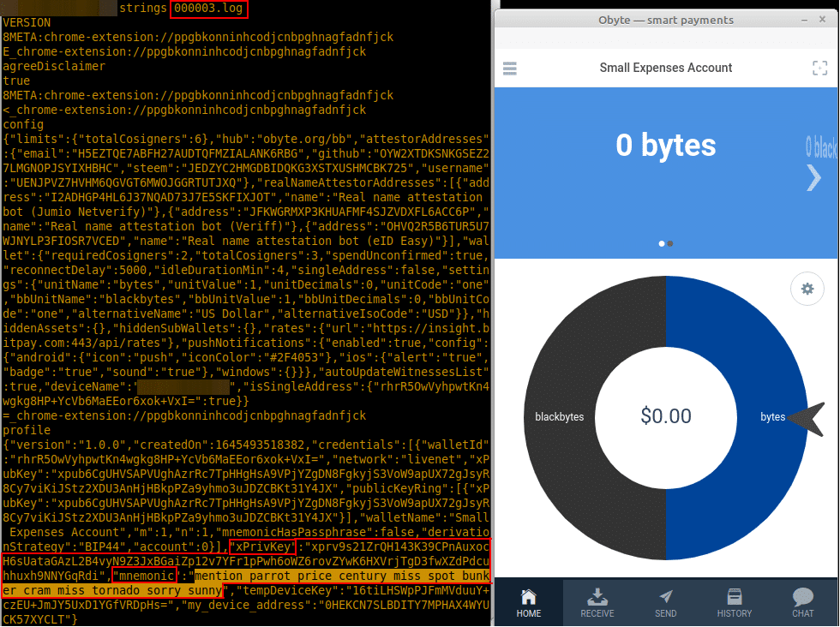Open the QR code scanner icon
Viewport: 840px width, 627px height.
point(819,68)
